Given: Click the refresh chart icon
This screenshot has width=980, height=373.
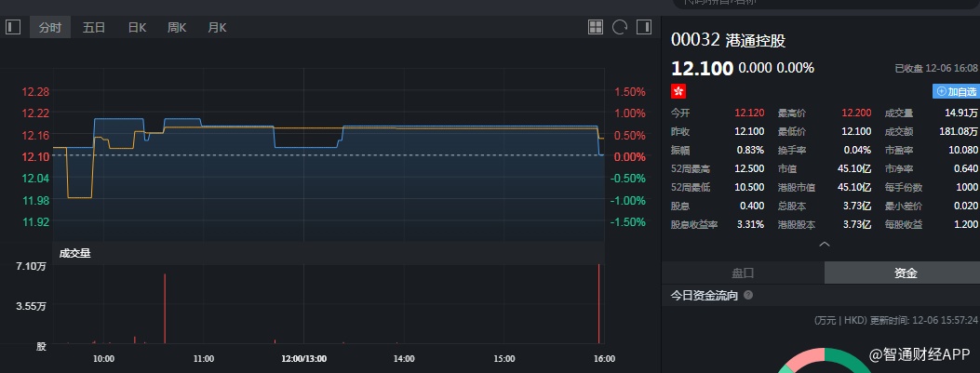Looking at the screenshot, I should pos(620,27).
